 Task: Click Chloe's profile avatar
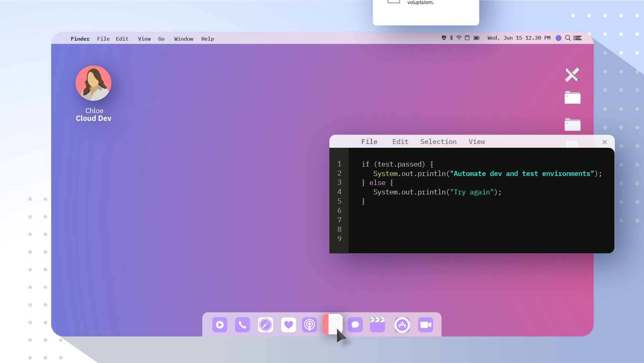point(93,83)
